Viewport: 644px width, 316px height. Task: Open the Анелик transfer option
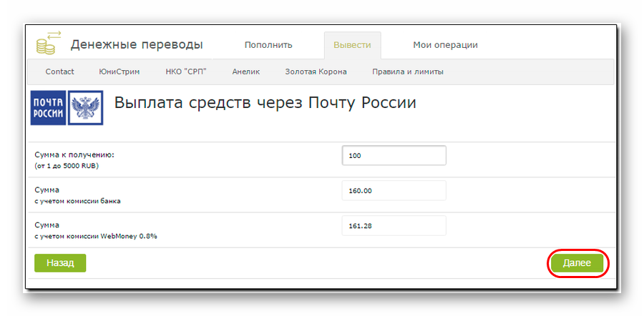click(x=246, y=71)
